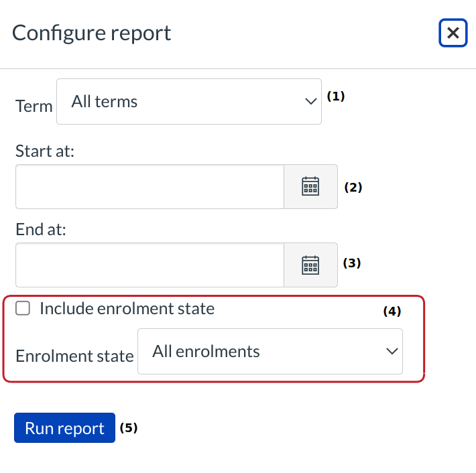Viewport: 476px width, 473px height.
Task: Click the 'Enrolment state' field label
Action: [74, 356]
